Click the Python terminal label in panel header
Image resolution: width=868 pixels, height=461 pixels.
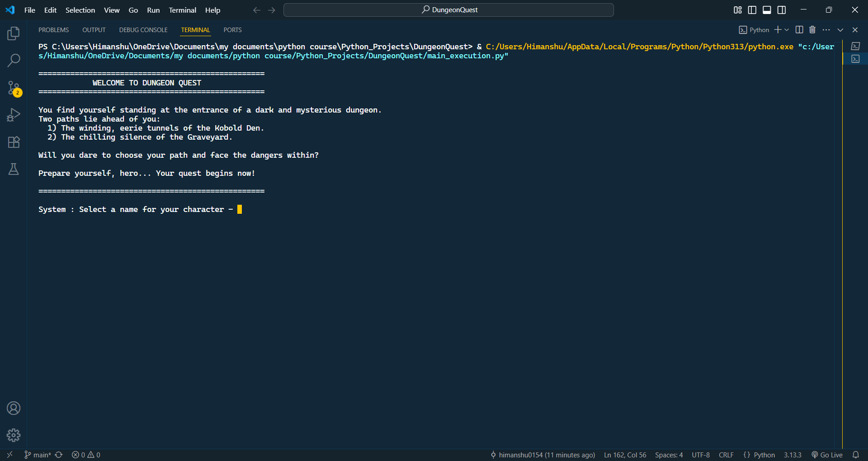754,30
